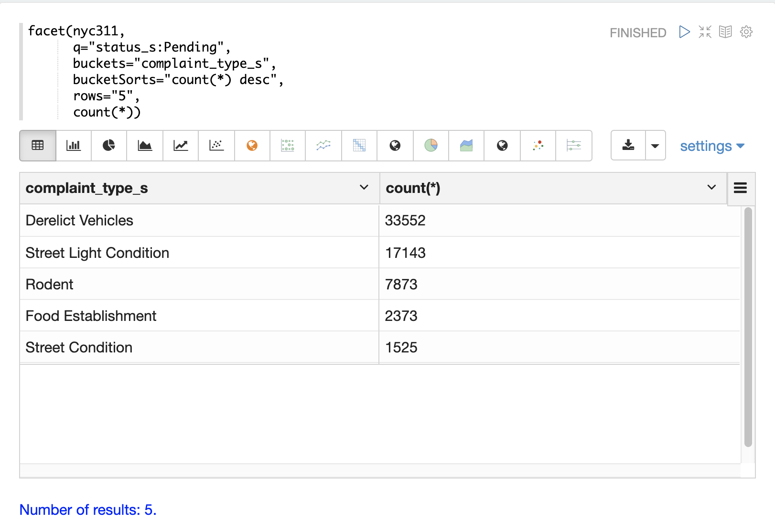The height and width of the screenshot is (532, 775).
Task: Hide the editor using the collapse arrows icon
Action: (705, 32)
